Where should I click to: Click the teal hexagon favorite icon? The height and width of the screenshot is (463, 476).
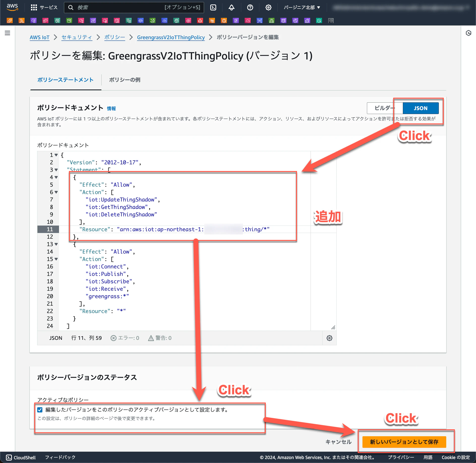(x=319, y=21)
